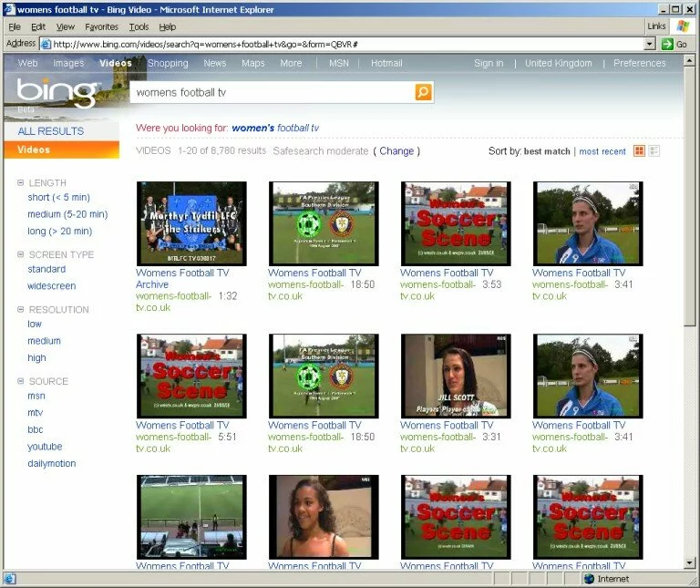Open the Help menu
Screen dimensions: 700x588
click(168, 26)
